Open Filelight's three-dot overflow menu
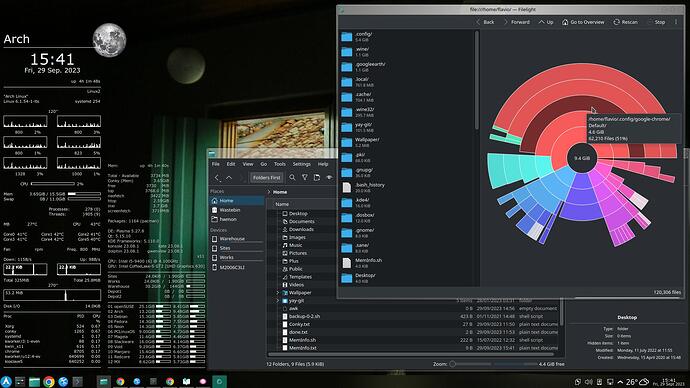690x388 pixels. (x=676, y=22)
